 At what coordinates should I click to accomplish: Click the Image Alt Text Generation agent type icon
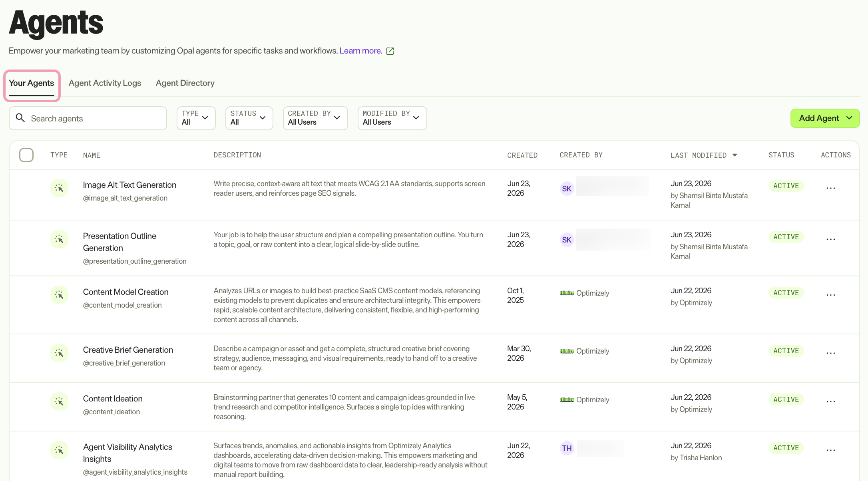[59, 188]
